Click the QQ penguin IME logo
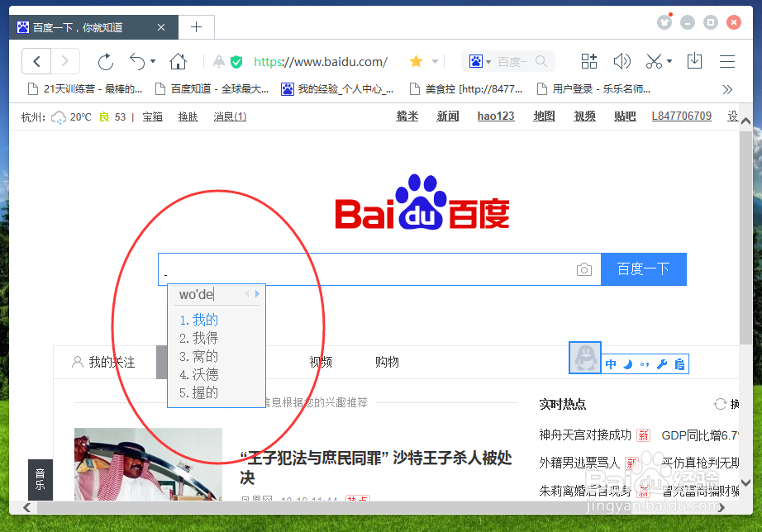 tap(585, 358)
